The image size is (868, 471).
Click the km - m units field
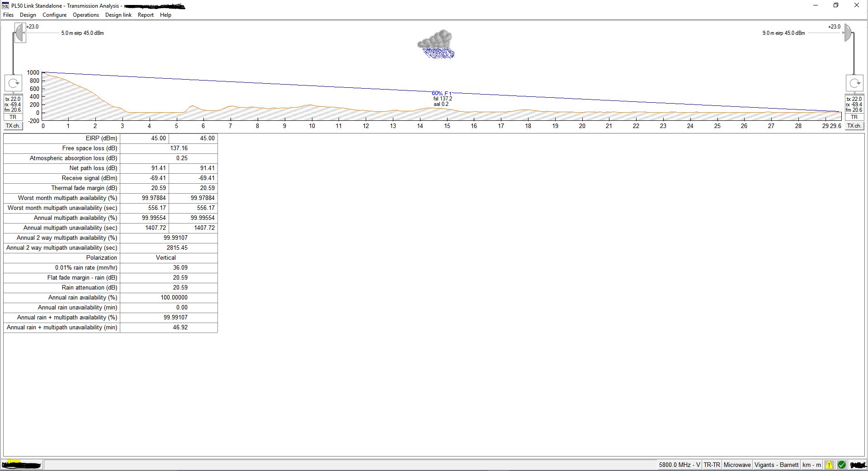812,465
